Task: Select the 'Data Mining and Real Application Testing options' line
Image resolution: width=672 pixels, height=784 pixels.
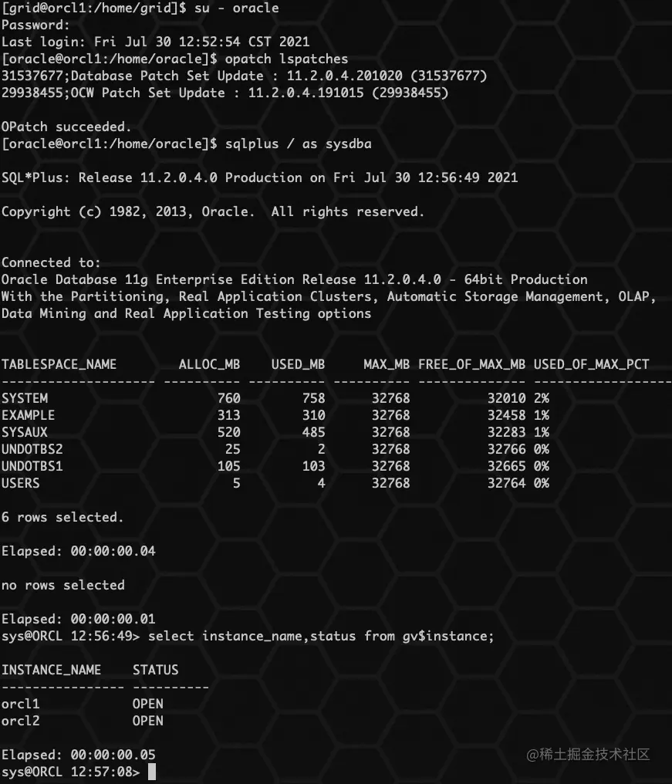Action: (x=186, y=314)
